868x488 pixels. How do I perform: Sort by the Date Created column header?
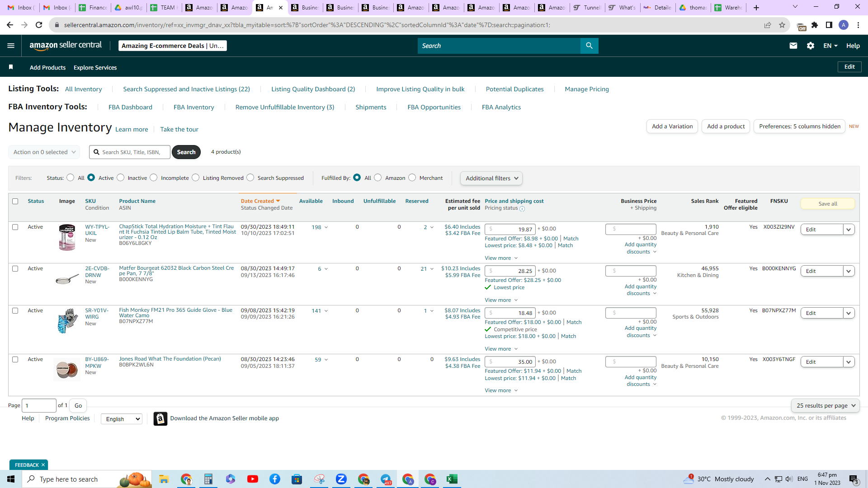coord(260,201)
